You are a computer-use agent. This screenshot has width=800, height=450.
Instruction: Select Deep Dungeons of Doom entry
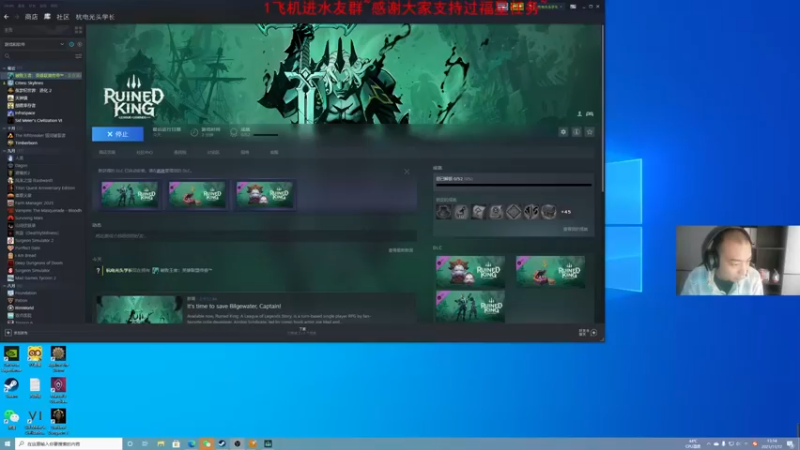point(39,263)
